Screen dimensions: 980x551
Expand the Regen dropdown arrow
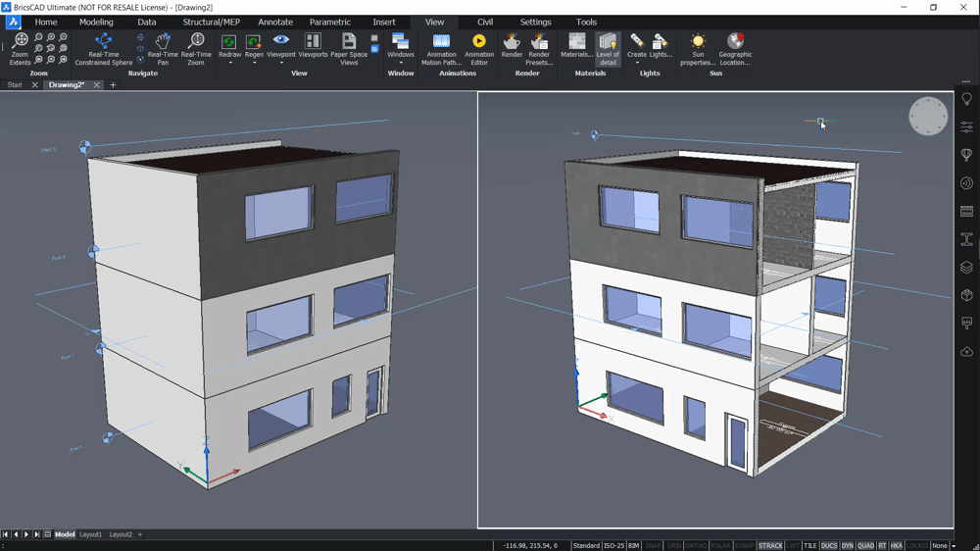(254, 63)
